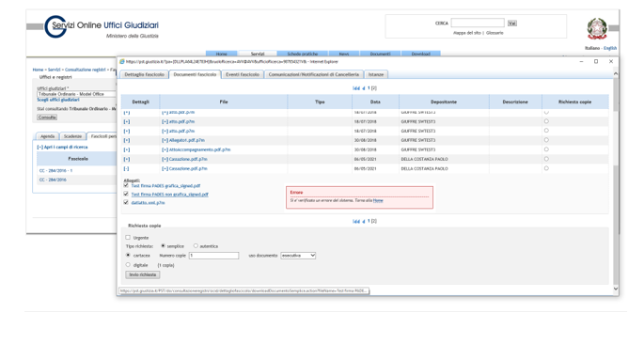The width and height of the screenshot is (644, 360).
Task: Click the popup window vertical scrollbar
Action: click(615, 181)
